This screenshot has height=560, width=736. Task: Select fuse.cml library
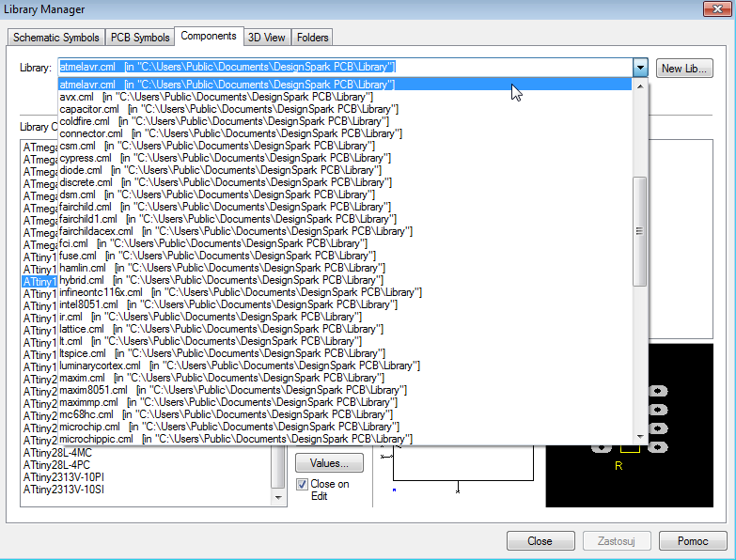click(x=345, y=256)
